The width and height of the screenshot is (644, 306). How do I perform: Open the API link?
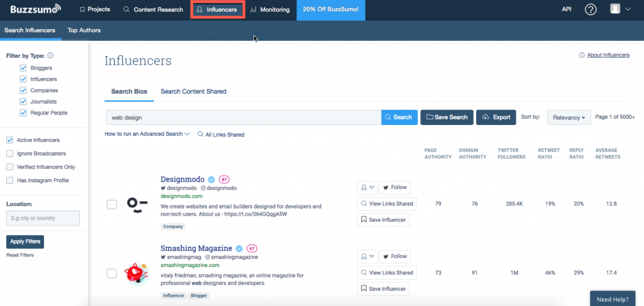(567, 9)
